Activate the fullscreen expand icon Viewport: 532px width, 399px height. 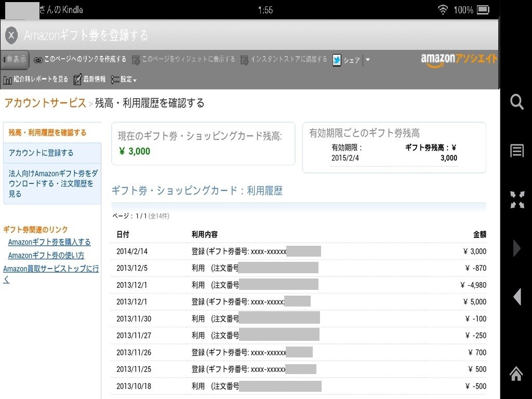point(516,198)
